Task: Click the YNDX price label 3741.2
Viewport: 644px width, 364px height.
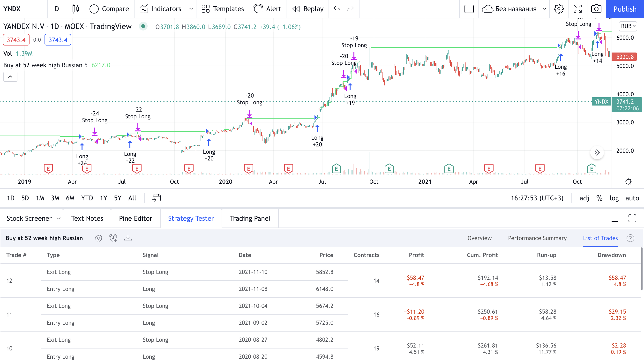Action: click(x=627, y=105)
